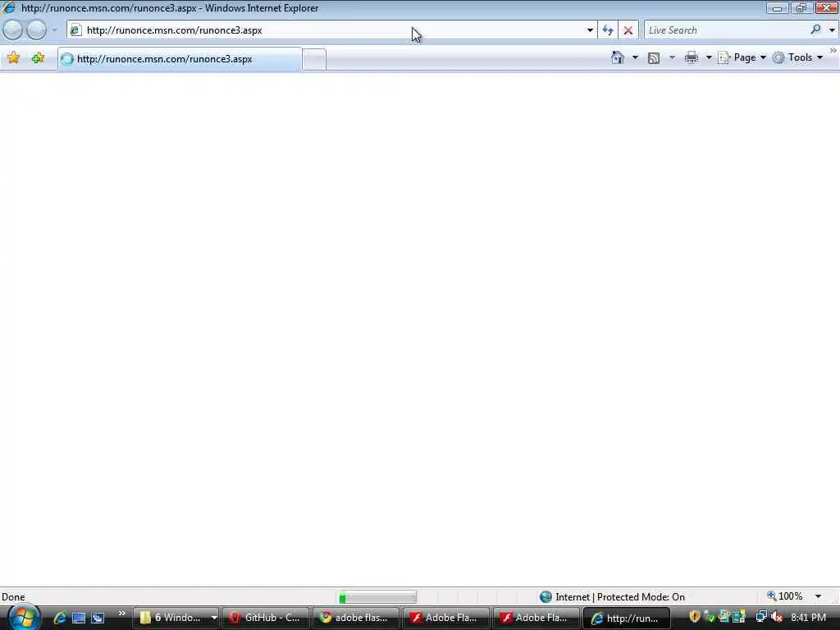
Task: Select the runonce3.aspx browser tab
Action: coord(180,59)
